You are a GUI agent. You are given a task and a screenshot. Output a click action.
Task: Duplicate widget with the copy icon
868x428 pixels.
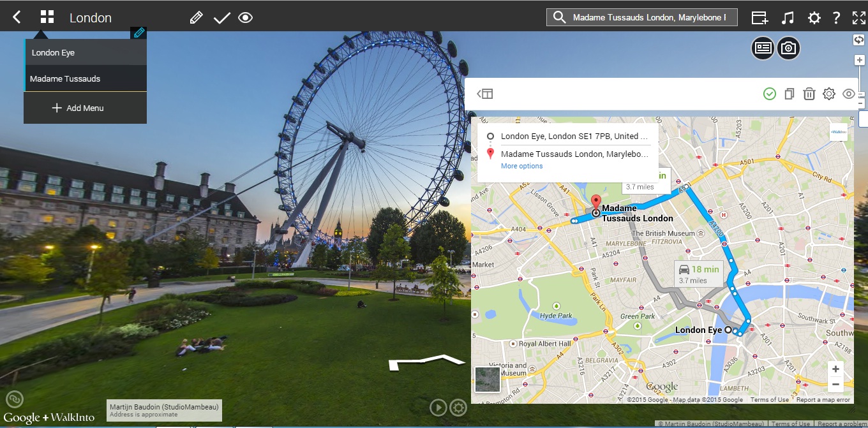pos(789,94)
